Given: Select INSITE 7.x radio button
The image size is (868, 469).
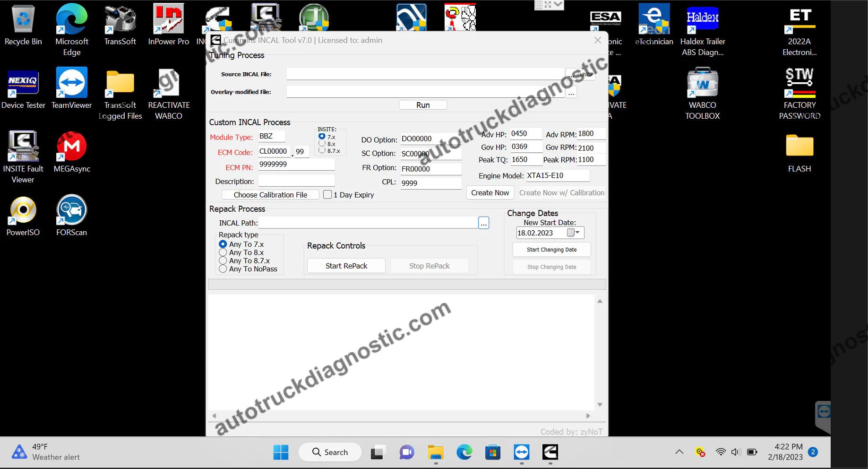Looking at the screenshot, I should point(322,137).
